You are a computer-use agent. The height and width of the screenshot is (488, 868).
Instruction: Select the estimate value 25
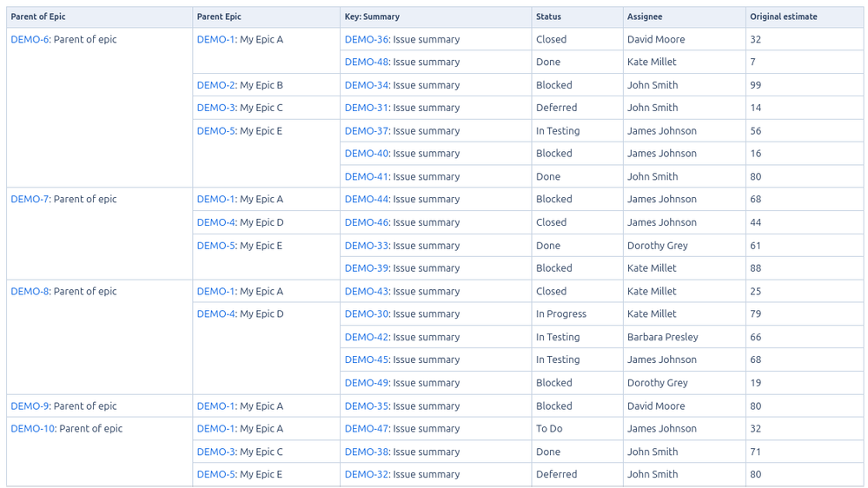tap(756, 291)
